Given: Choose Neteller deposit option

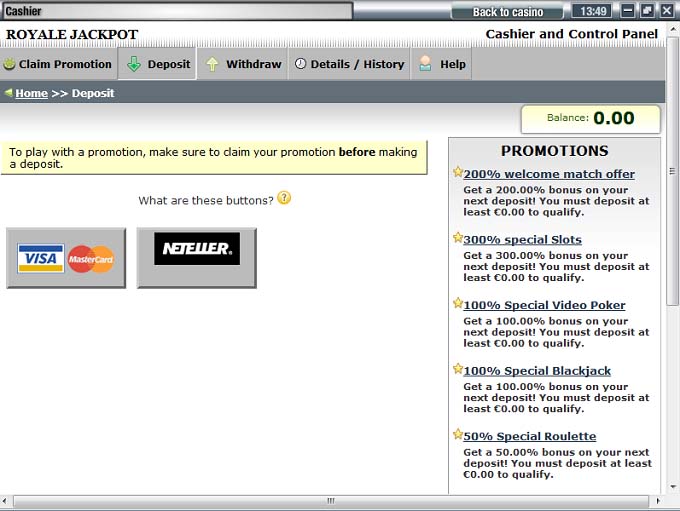Looking at the screenshot, I should click(197, 258).
